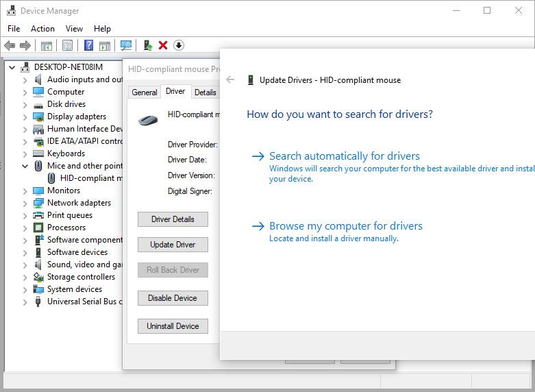Expand the Keyboards chevron
Image resolution: width=535 pixels, height=392 pixels.
pos(25,154)
